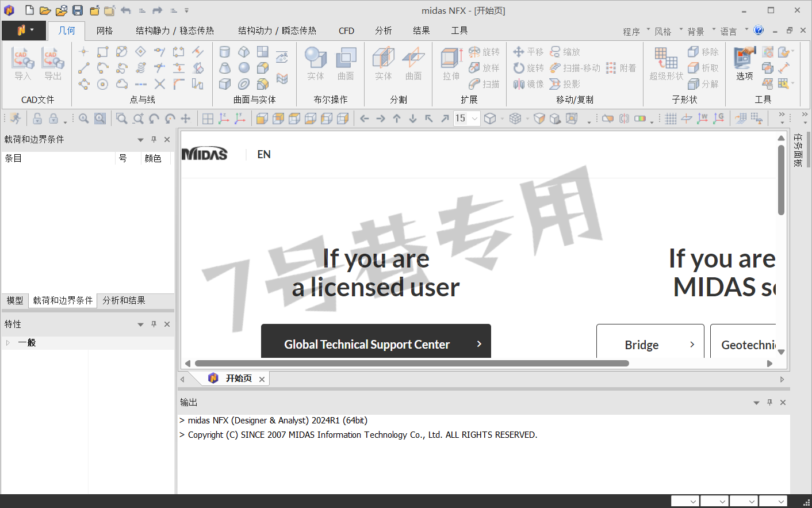812x508 pixels.
Task: Click the circle drawing tool icon
Action: (x=102, y=84)
